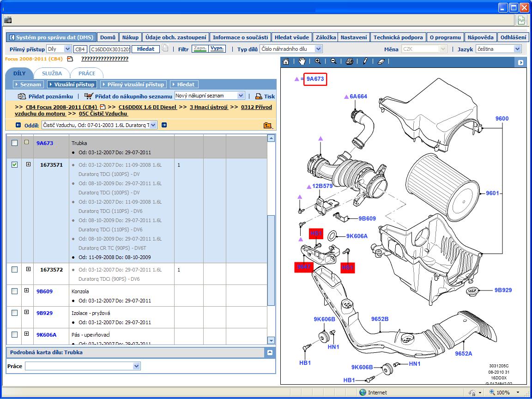Tick the 9B609 Konzola checkbox
The height and width of the screenshot is (399, 532).
coord(14,291)
